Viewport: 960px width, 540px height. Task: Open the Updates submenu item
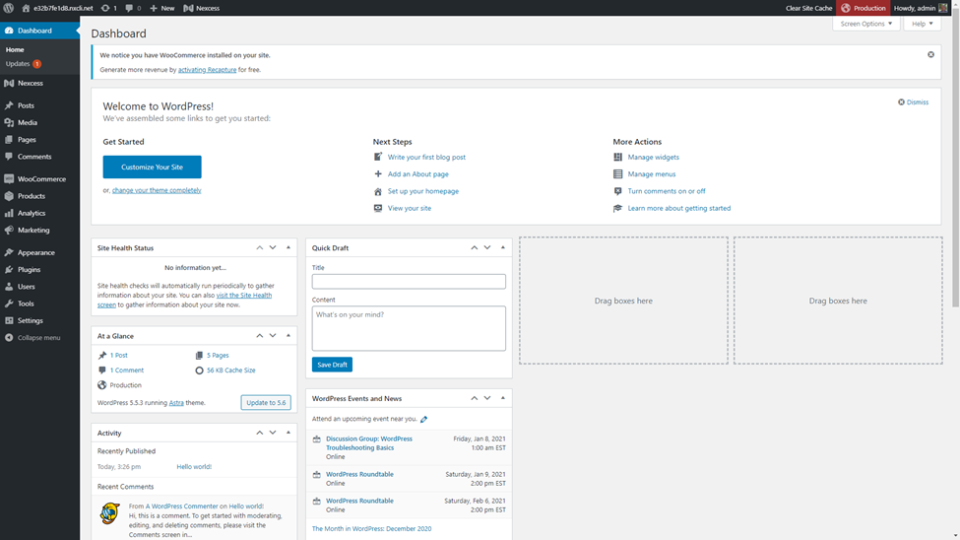[23, 64]
